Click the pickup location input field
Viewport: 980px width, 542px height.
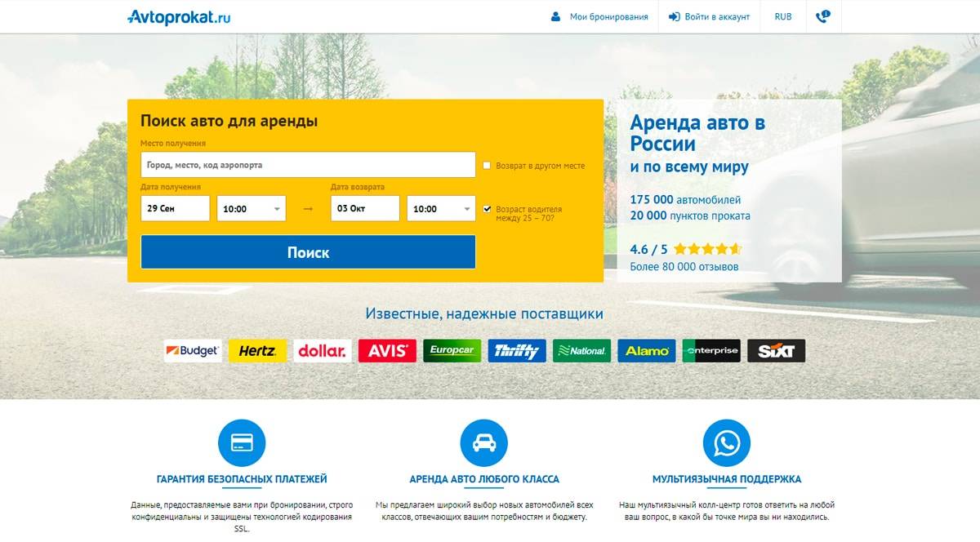pos(308,165)
